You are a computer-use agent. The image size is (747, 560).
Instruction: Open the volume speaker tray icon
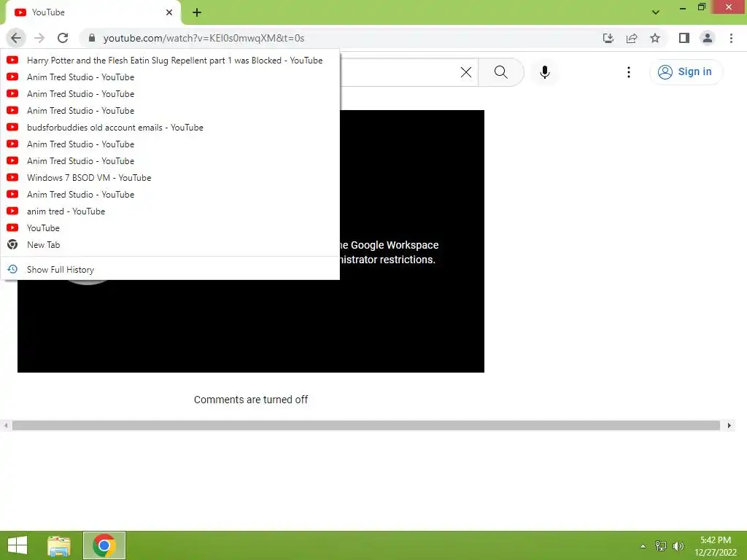pos(678,546)
